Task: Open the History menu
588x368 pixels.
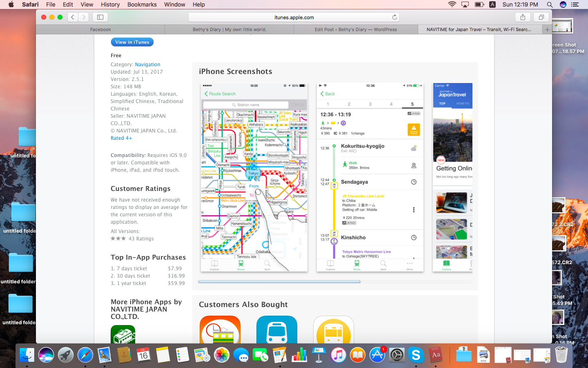Action: [x=110, y=4]
